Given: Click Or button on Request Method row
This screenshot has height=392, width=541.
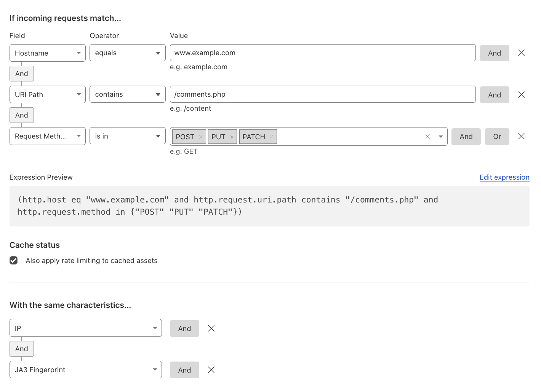Looking at the screenshot, I should pos(497,137).
